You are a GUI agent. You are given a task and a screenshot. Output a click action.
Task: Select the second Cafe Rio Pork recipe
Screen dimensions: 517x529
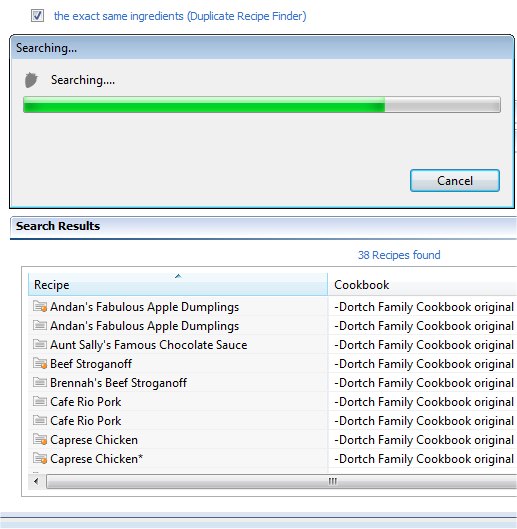272,421
